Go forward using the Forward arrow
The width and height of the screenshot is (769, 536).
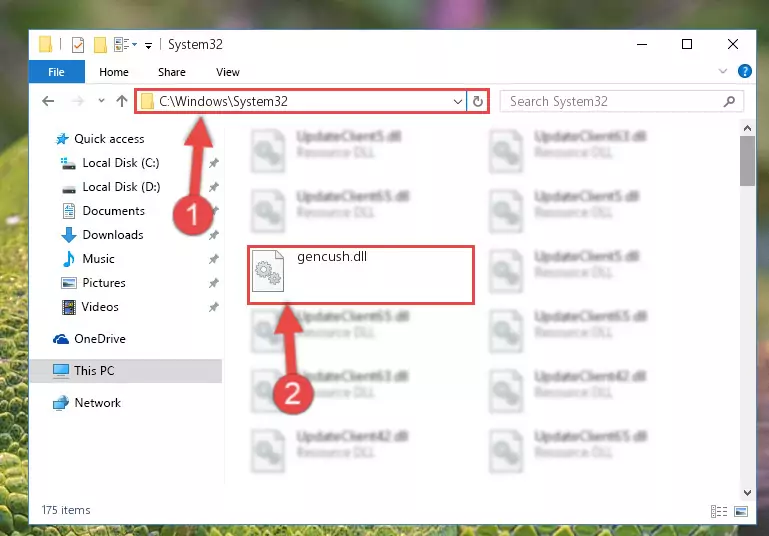point(77,102)
